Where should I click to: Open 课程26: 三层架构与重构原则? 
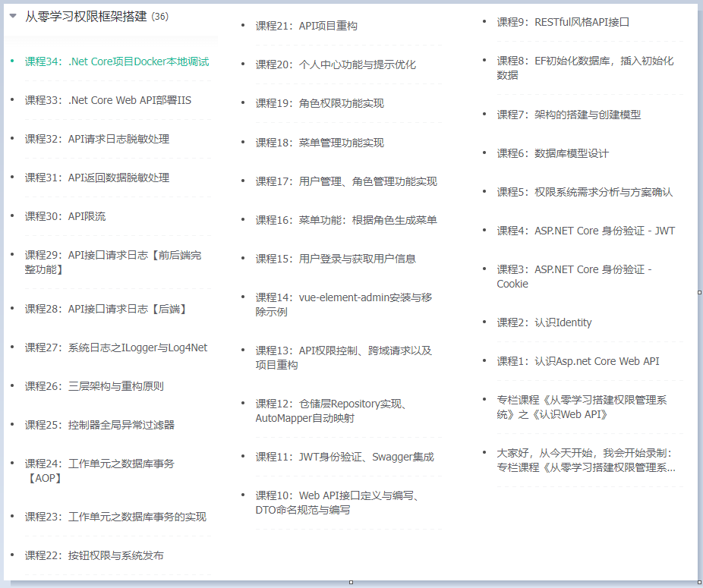[94, 386]
